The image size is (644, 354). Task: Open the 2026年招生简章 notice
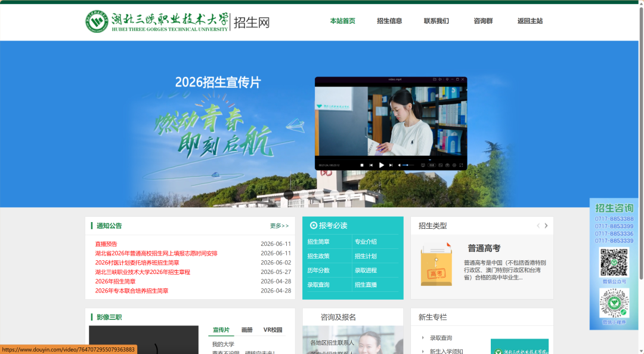pos(115,282)
